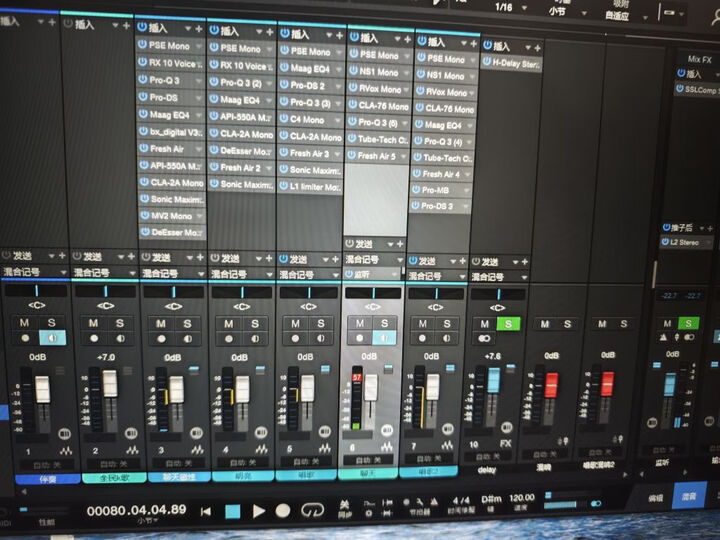Switch to the 混音 tab
The image size is (720, 540).
[x=688, y=496]
